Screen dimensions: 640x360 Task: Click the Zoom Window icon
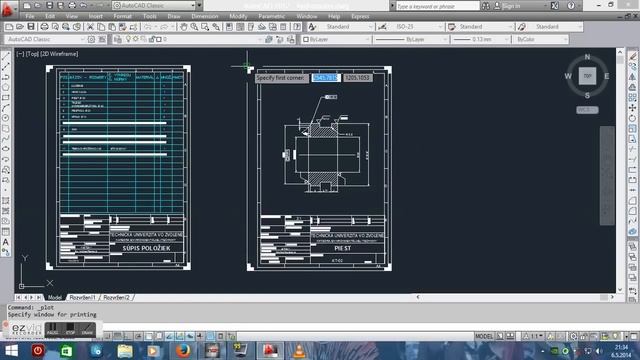[205, 27]
